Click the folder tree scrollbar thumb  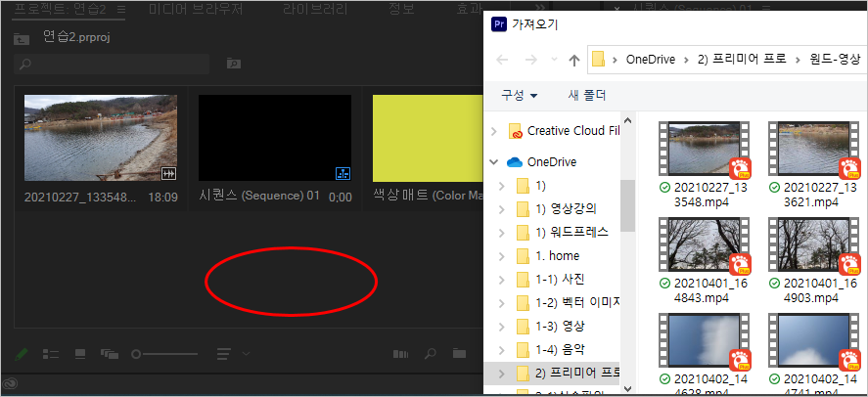pos(627,205)
